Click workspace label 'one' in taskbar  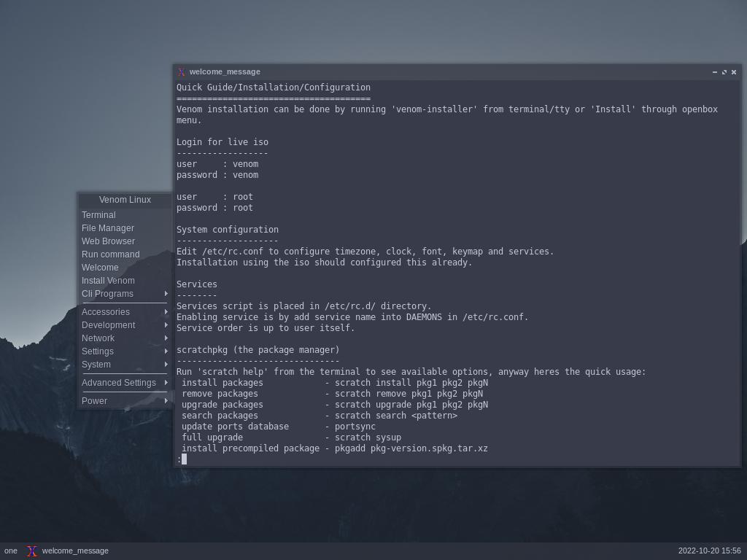(10, 551)
